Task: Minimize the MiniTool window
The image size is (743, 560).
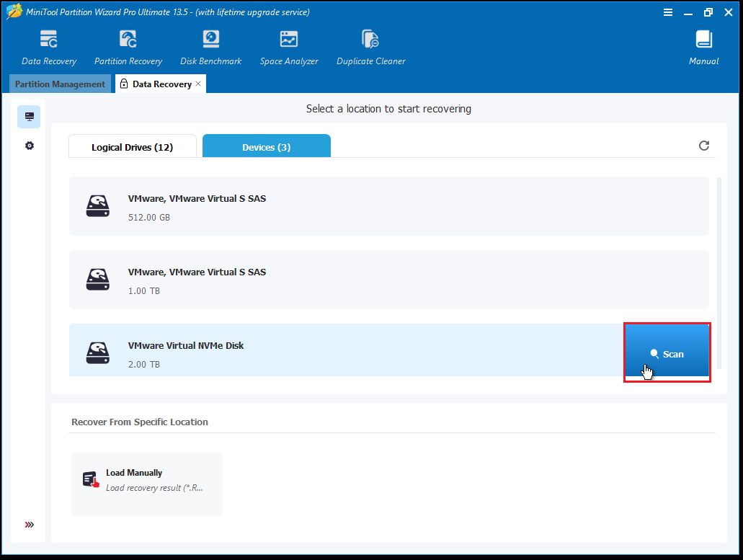Action: pyautogui.click(x=688, y=13)
